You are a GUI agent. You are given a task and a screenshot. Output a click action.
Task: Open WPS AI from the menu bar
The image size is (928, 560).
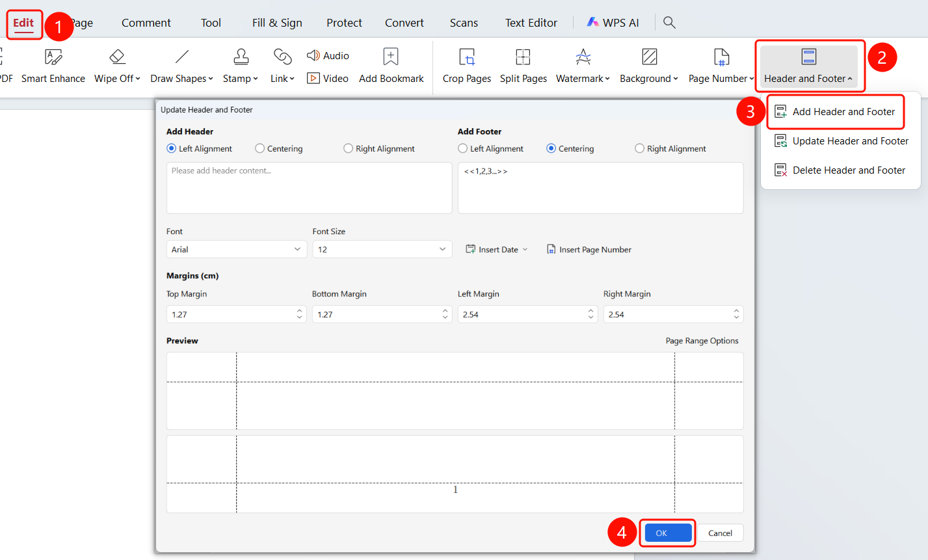[613, 23]
